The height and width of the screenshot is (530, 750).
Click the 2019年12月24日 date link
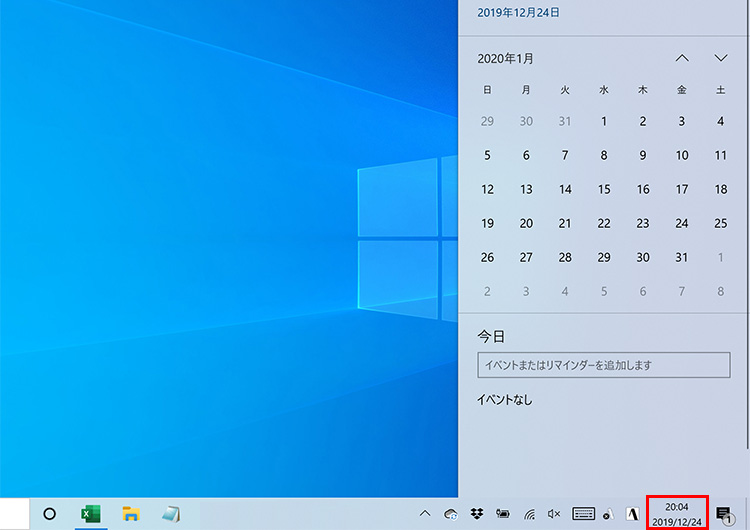click(518, 13)
